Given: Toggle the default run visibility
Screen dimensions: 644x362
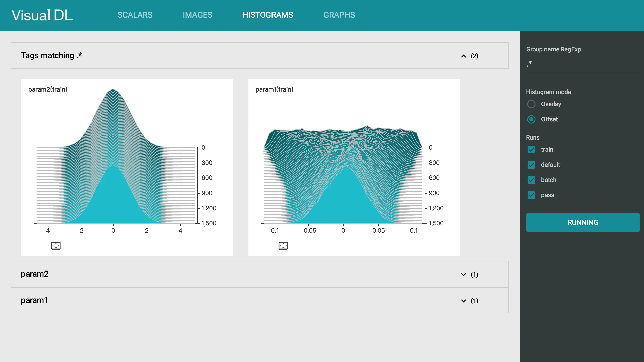Looking at the screenshot, I should pos(531,165).
